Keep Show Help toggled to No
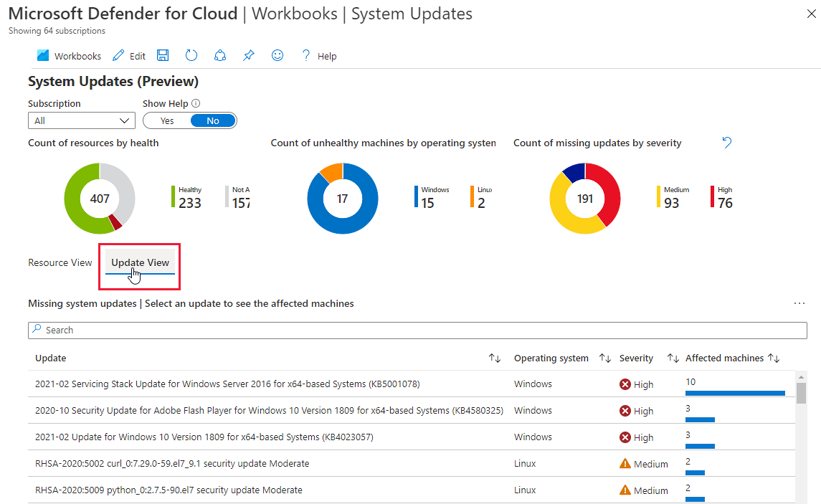821x504 pixels. point(212,120)
